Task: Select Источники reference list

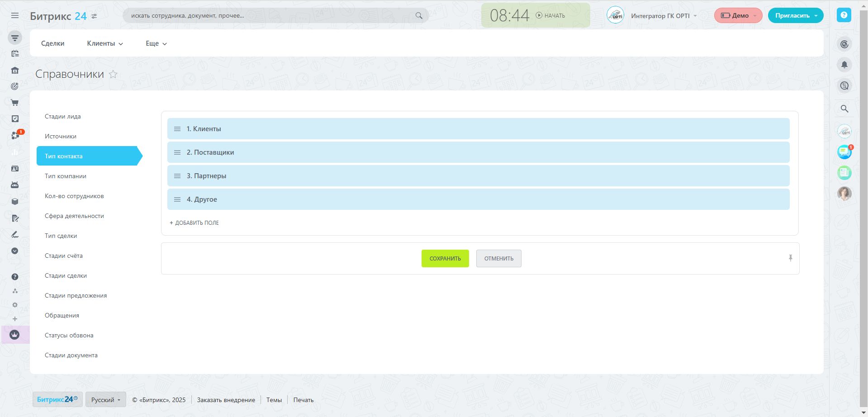Action: [61, 137]
